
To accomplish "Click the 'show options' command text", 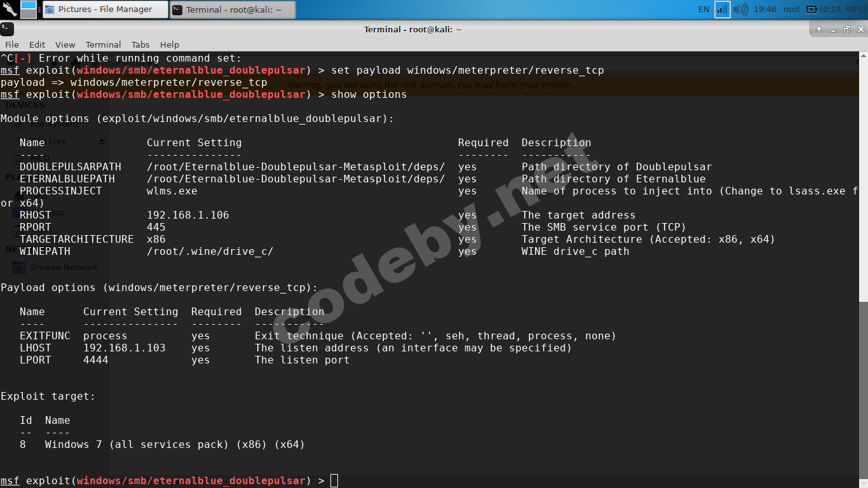I will point(369,94).
